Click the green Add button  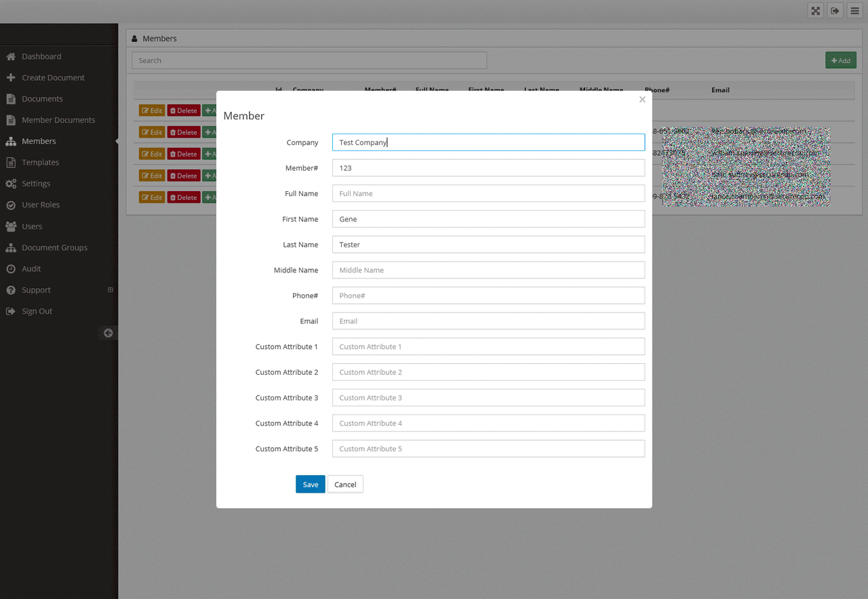coord(841,60)
